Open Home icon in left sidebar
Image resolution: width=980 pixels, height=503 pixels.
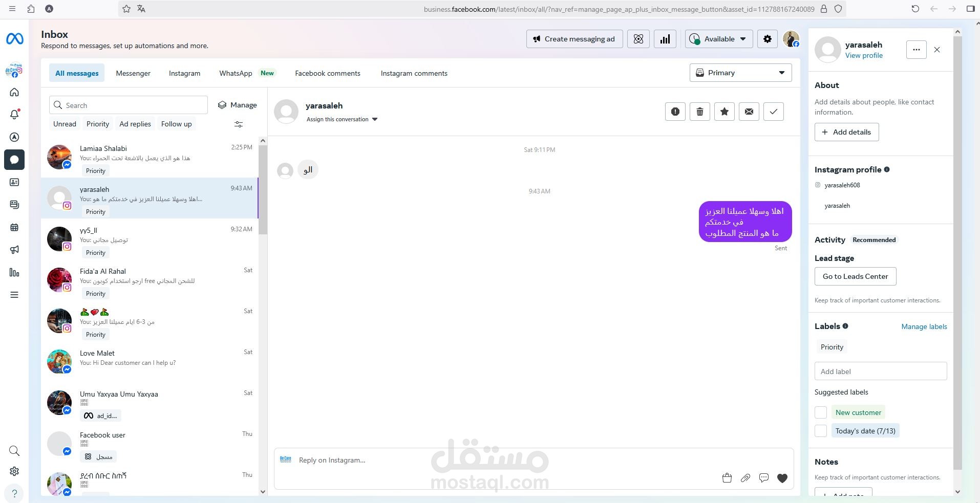(x=14, y=92)
